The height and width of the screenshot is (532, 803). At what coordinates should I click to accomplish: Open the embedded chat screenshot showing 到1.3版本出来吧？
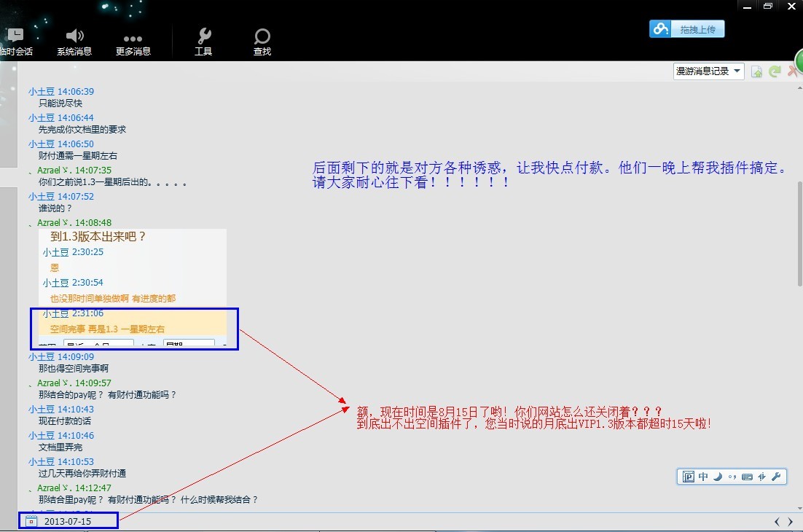[133, 287]
